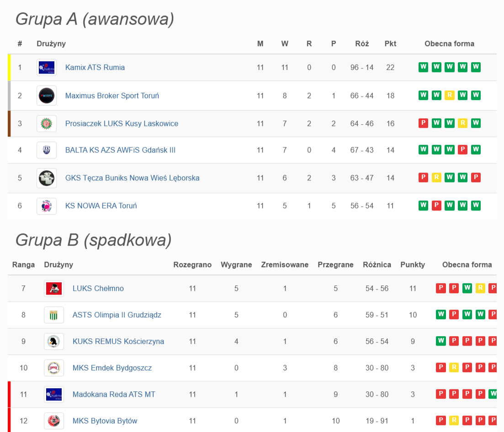Click the green W badge in Madokana Reda row
This screenshot has height=432, width=504.
[x=493, y=394]
